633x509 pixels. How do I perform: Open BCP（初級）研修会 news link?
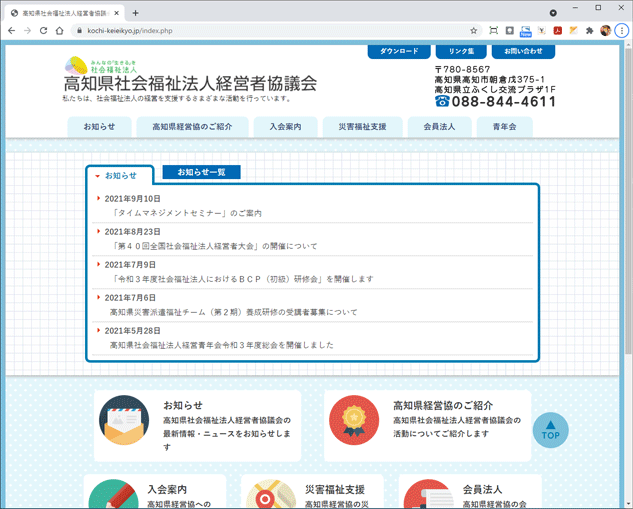[x=242, y=279]
